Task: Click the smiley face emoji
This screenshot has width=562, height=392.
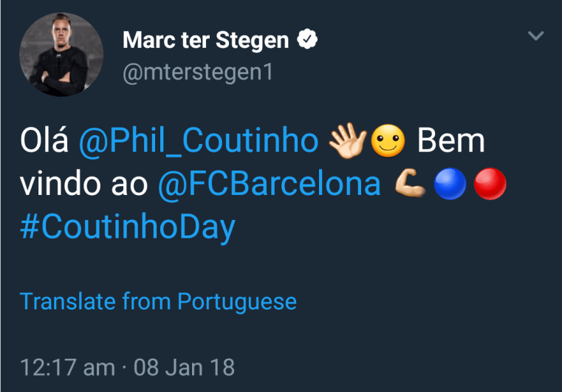Action: click(x=387, y=141)
